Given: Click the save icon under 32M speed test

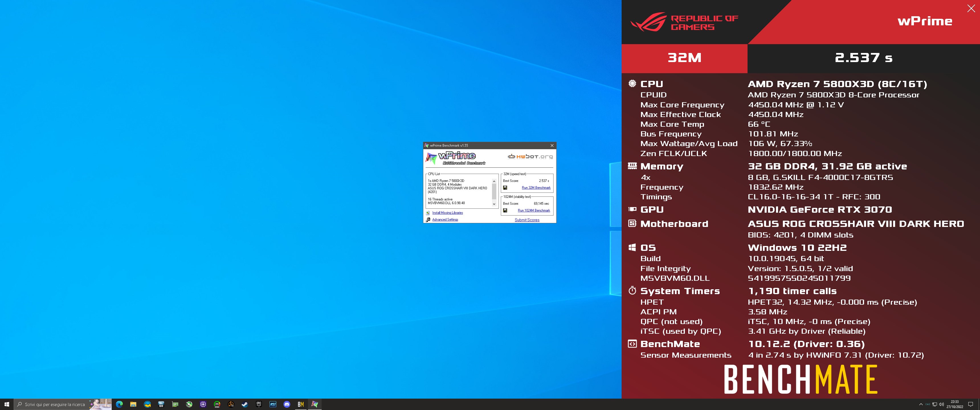Looking at the screenshot, I should tap(505, 188).
